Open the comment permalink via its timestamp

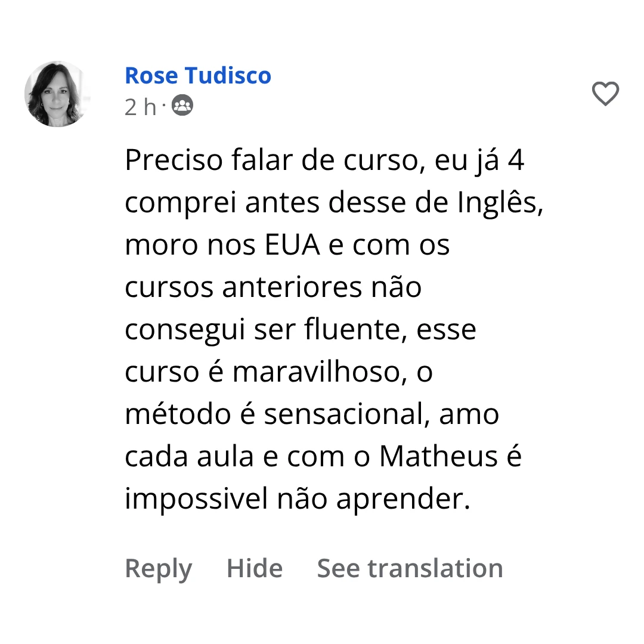coord(141,106)
